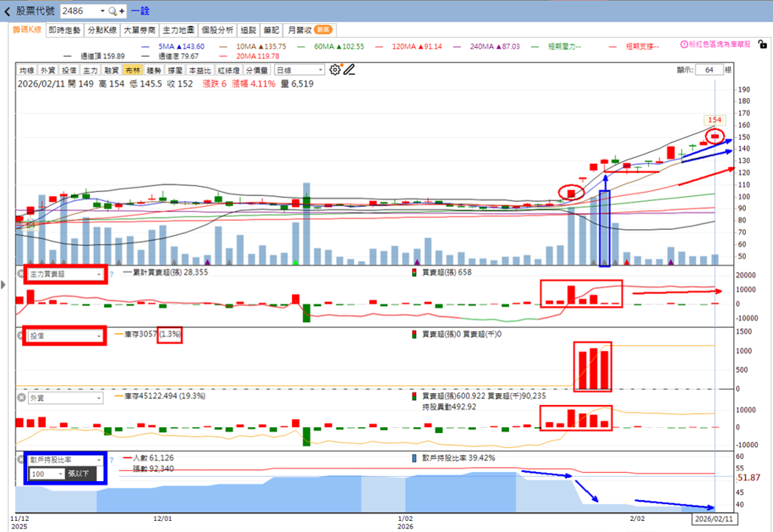The width and height of the screenshot is (773, 532).
Task: Open the stock code 2486 dropdown
Action: click(102, 11)
